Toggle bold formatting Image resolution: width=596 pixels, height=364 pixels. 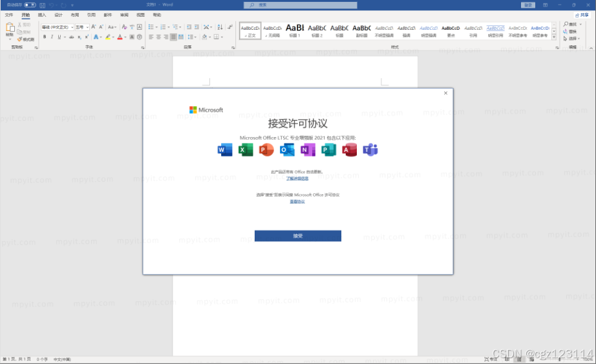coord(45,37)
